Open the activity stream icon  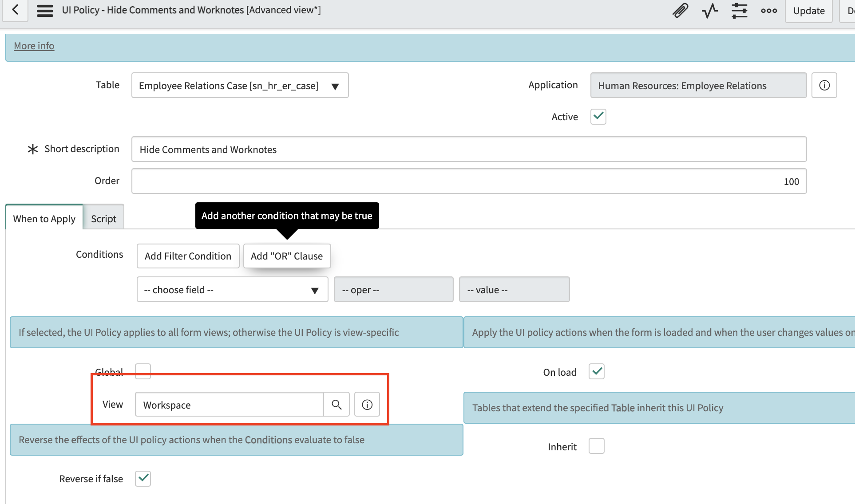click(x=710, y=10)
